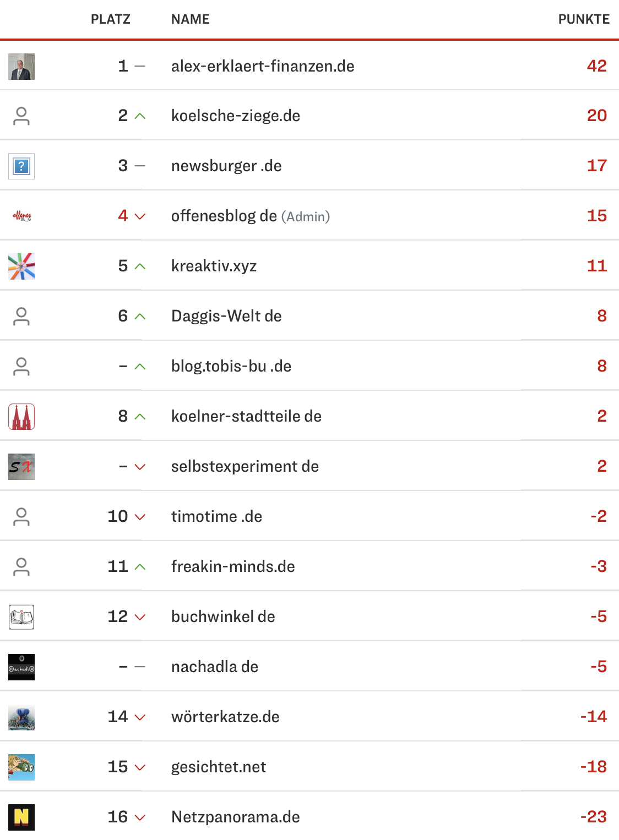Click the nachadla black logo icon
Screen dimensions: 619x840
click(21, 667)
